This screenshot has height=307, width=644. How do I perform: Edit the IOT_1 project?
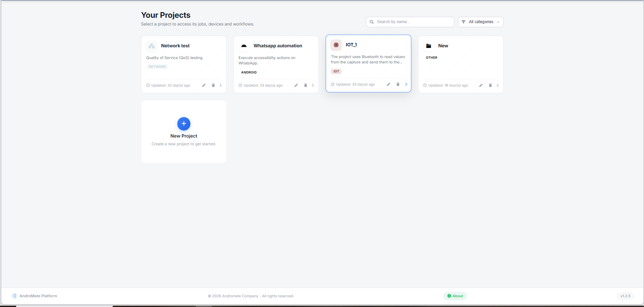tap(388, 84)
